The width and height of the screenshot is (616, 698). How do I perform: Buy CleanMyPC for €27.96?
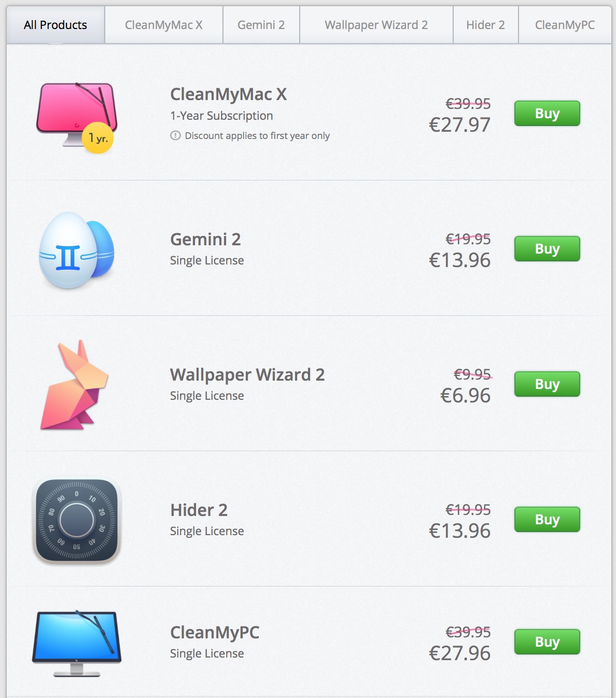(547, 642)
